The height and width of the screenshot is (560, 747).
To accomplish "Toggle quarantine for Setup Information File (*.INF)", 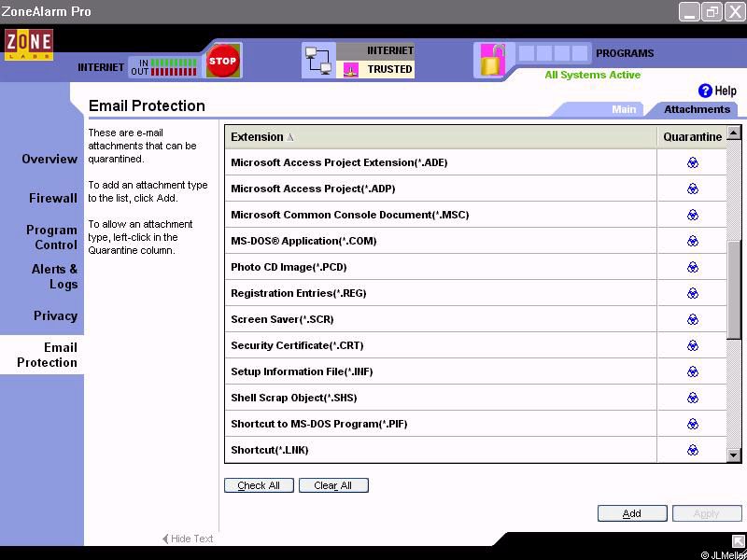I will [693, 371].
